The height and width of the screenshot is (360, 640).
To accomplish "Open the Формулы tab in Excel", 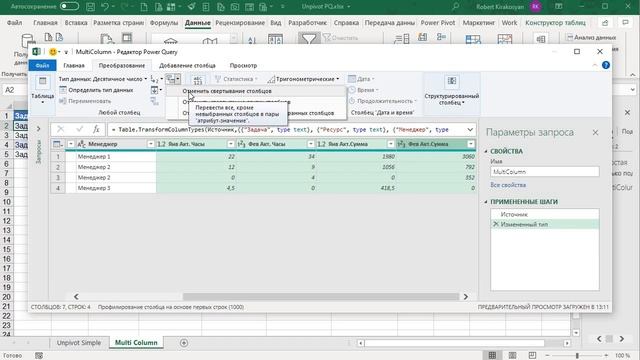I will coord(164,23).
